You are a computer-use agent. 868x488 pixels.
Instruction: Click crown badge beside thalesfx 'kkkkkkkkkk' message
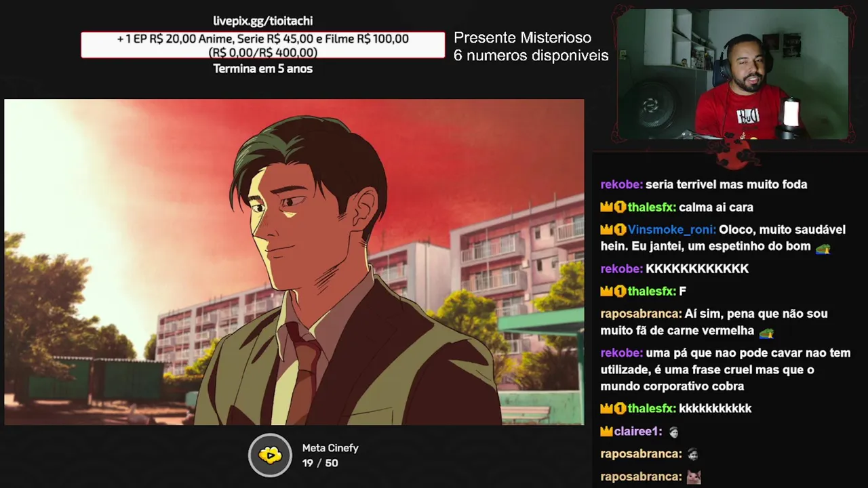pyautogui.click(x=606, y=409)
